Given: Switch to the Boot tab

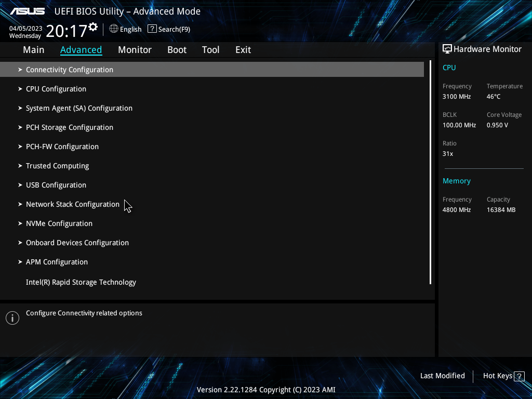Looking at the screenshot, I should click(177, 50).
